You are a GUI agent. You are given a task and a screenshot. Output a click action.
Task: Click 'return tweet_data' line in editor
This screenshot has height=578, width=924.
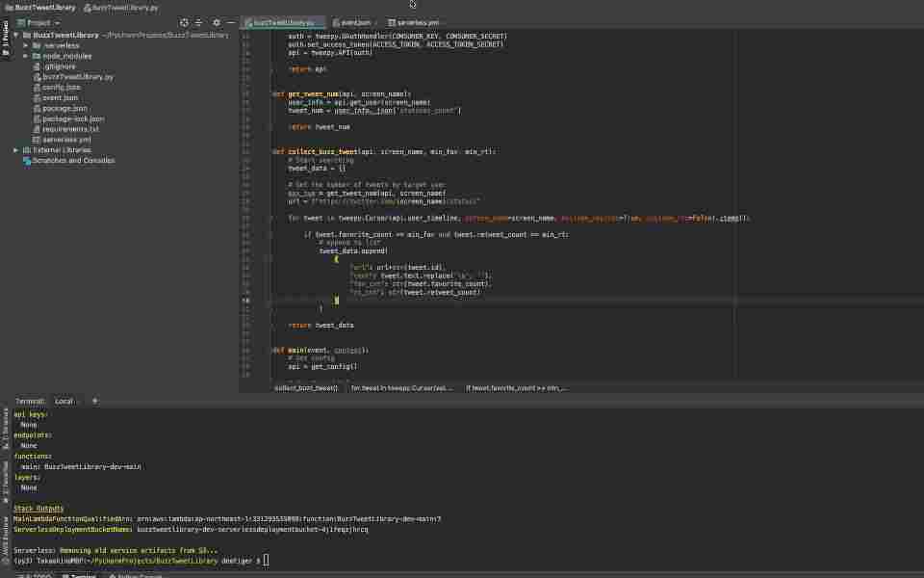(321, 326)
